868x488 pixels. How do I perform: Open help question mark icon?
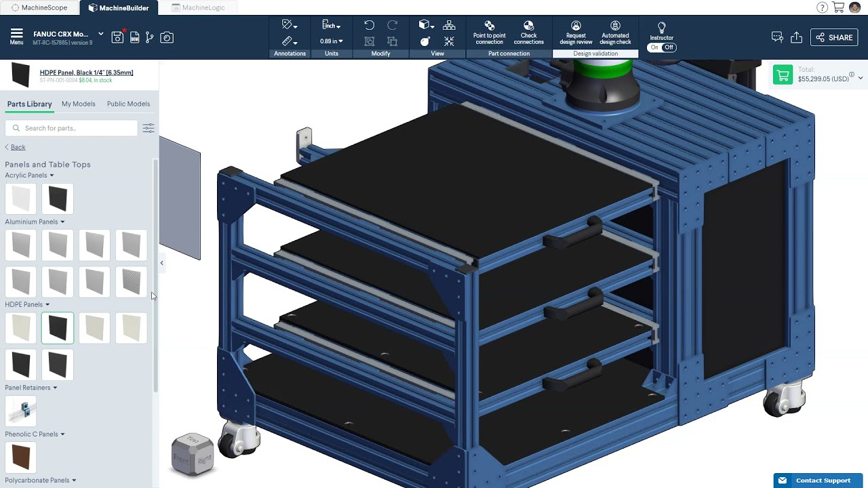tap(822, 7)
